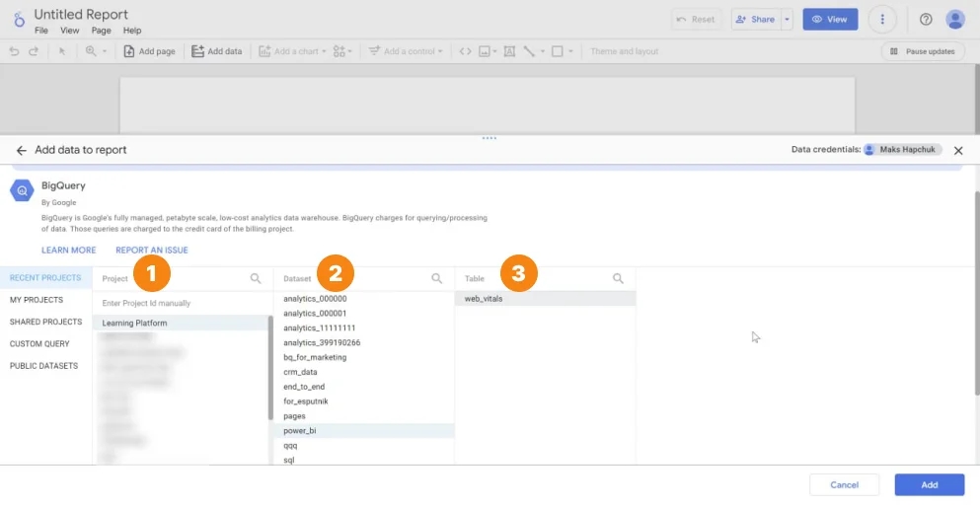Click the Looker Studio logo icon
Viewport: 980px width, 508px height.
pyautogui.click(x=19, y=20)
